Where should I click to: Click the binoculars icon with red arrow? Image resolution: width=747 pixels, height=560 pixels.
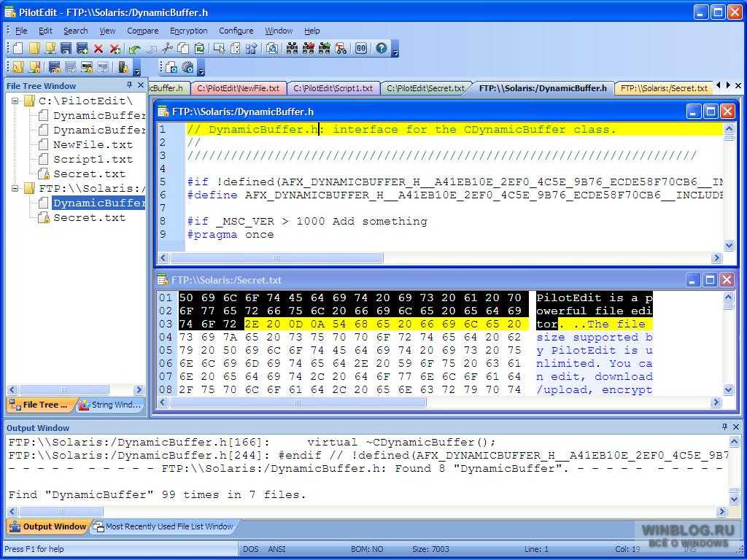point(309,48)
